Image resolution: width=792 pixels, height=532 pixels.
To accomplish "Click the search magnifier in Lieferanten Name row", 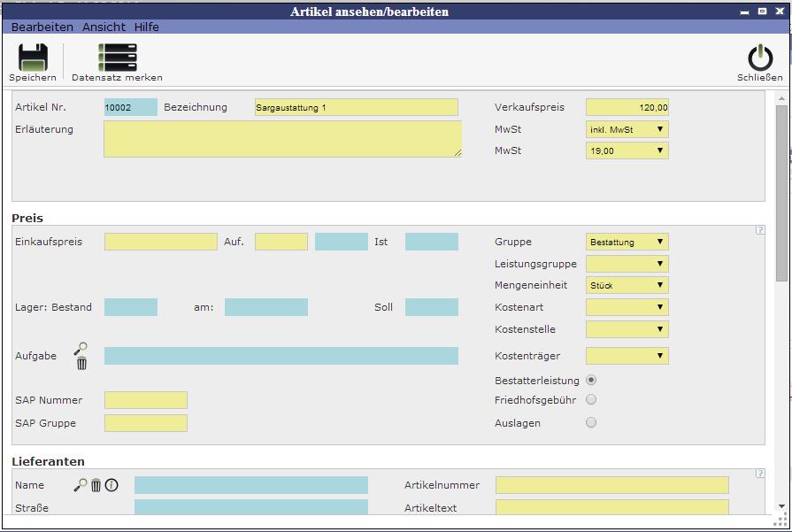I will (81, 485).
